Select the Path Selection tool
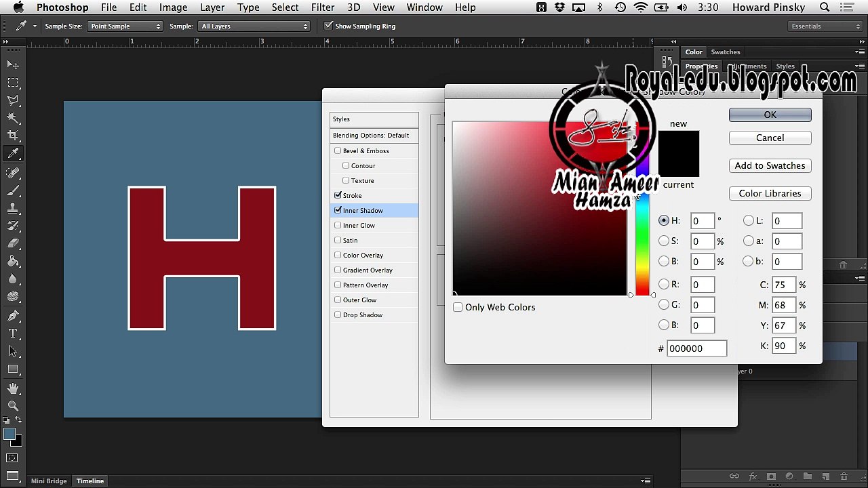868x488 pixels. [13, 351]
